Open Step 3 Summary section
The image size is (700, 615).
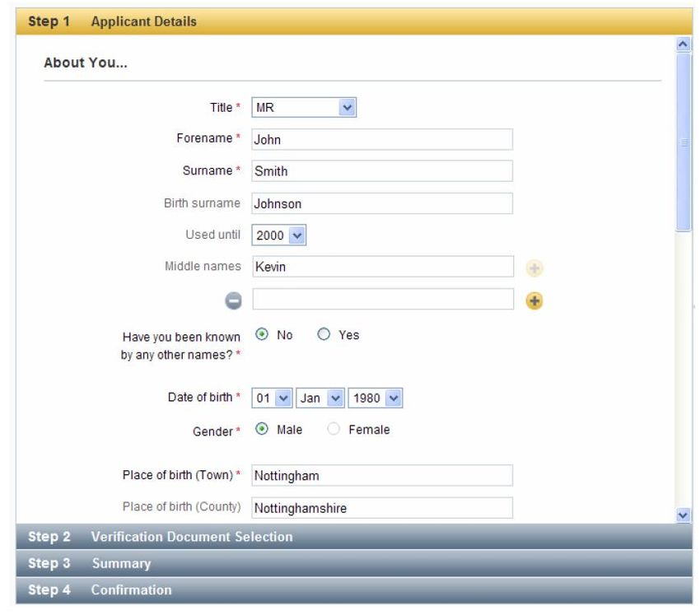[x=354, y=563]
